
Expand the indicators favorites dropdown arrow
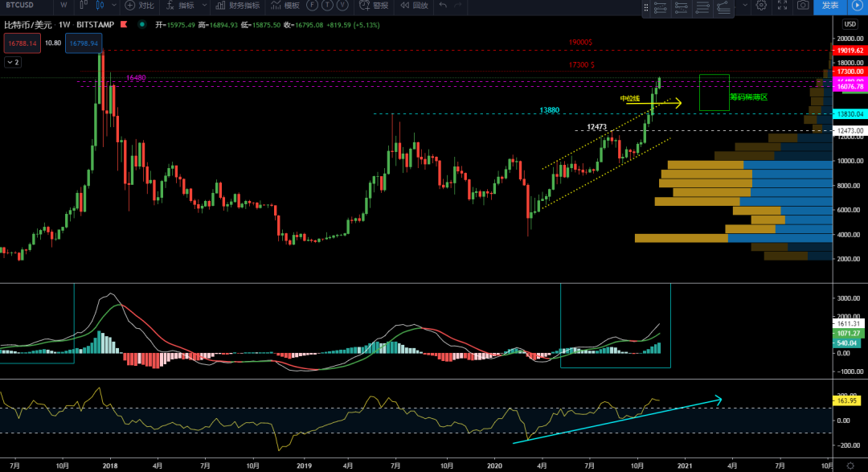click(x=205, y=6)
